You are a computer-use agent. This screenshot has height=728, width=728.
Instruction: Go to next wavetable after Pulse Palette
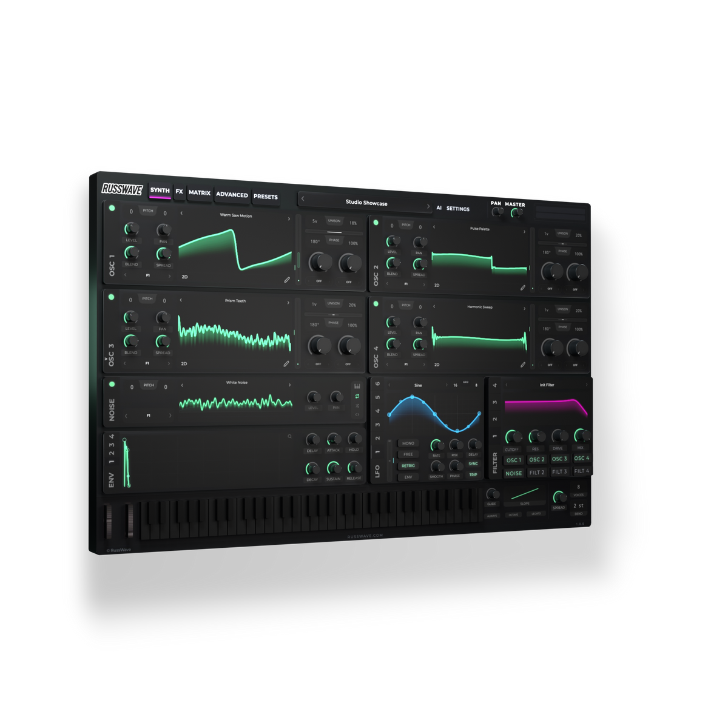(x=525, y=232)
